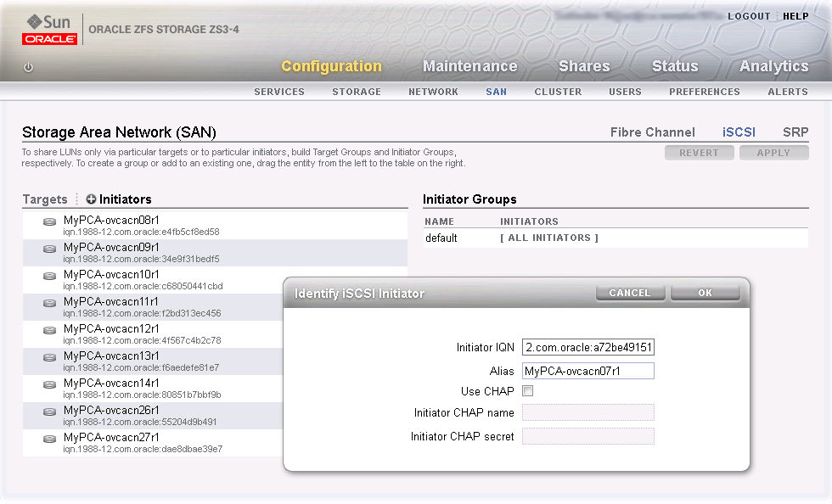Switch to the SRP protocol view
Screen dimensions: 832x504
795,132
